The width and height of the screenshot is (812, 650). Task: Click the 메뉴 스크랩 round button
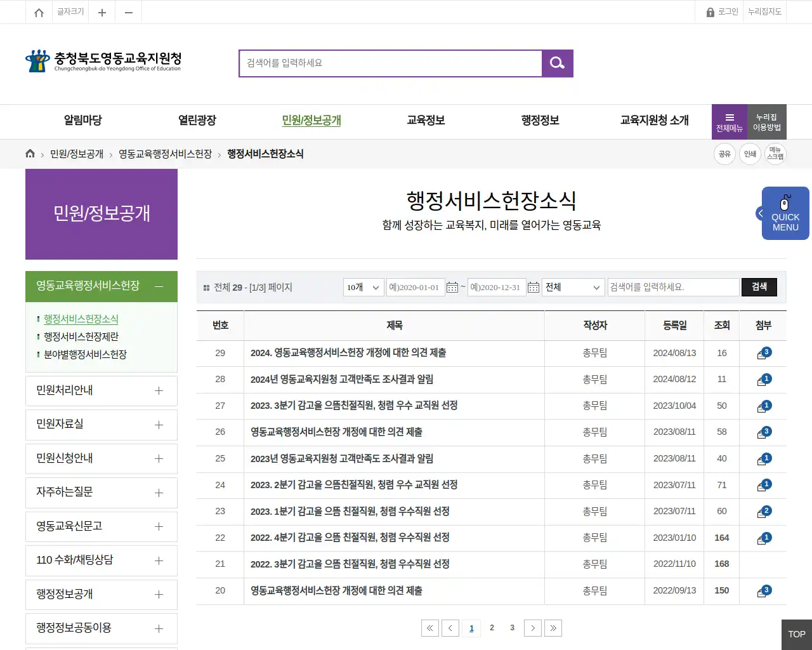(x=775, y=154)
